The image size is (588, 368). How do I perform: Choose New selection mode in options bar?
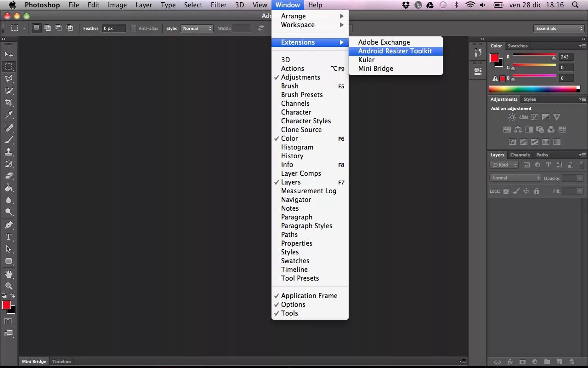[x=37, y=28]
